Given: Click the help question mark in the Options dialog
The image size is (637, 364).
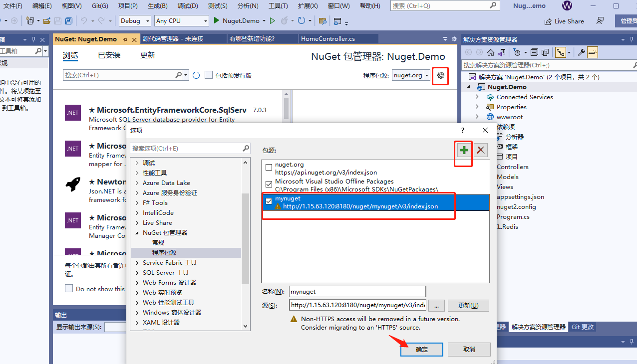Looking at the screenshot, I should (x=463, y=130).
